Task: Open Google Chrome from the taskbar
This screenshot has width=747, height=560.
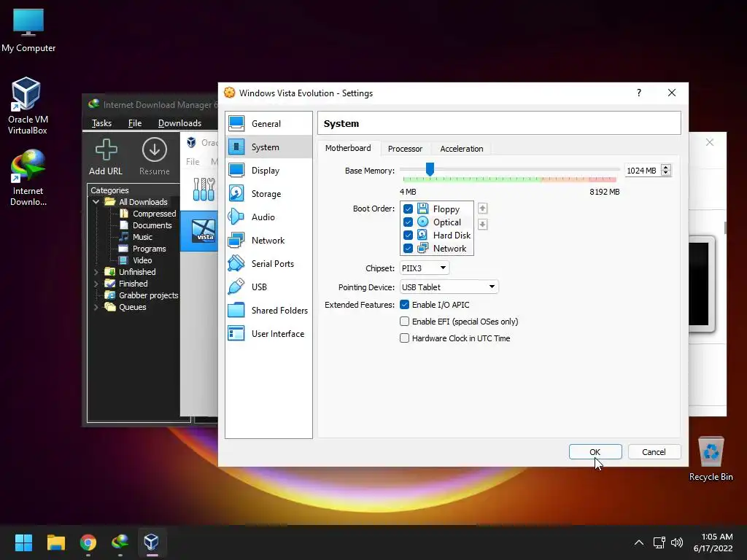Action: point(88,542)
